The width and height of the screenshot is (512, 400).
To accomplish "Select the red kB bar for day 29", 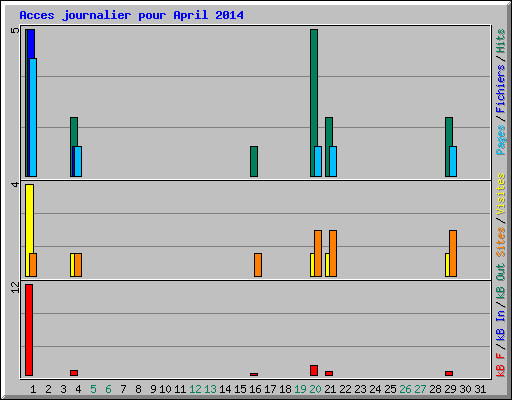I will (x=449, y=373).
